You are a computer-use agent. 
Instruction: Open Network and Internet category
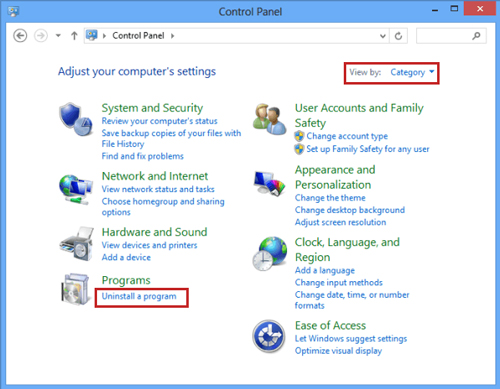click(155, 176)
